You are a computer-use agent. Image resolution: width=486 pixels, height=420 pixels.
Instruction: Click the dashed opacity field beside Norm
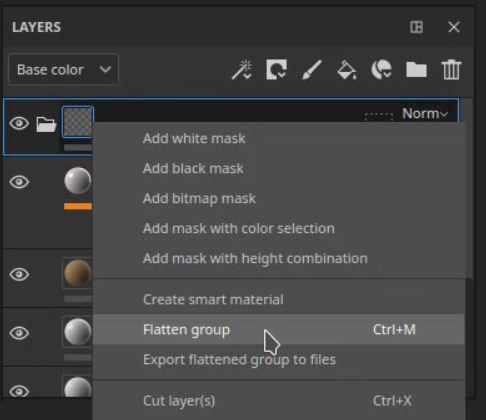pyautogui.click(x=379, y=116)
